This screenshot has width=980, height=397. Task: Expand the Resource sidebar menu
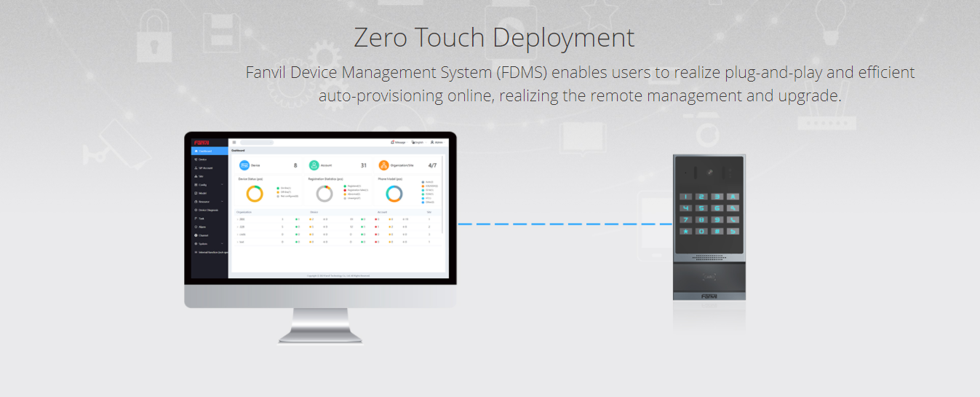point(210,202)
